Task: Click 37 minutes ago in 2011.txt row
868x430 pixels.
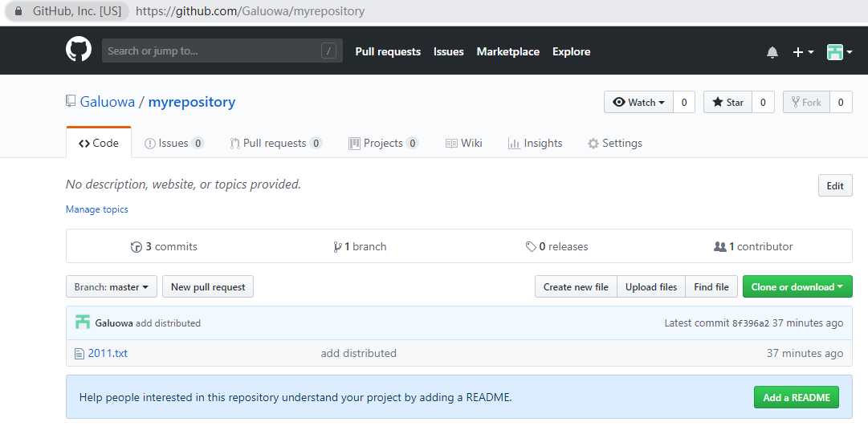Action: [x=805, y=354]
